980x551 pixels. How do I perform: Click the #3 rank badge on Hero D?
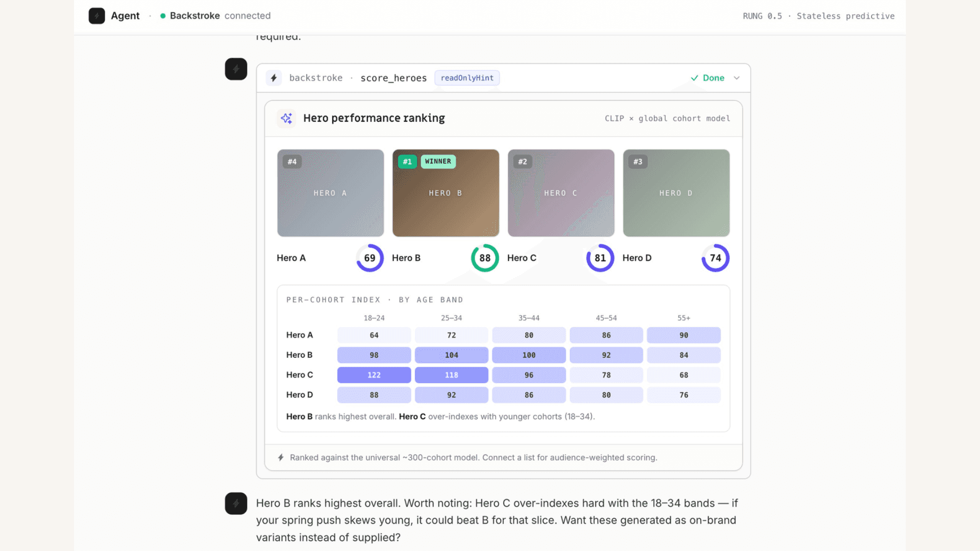(638, 162)
